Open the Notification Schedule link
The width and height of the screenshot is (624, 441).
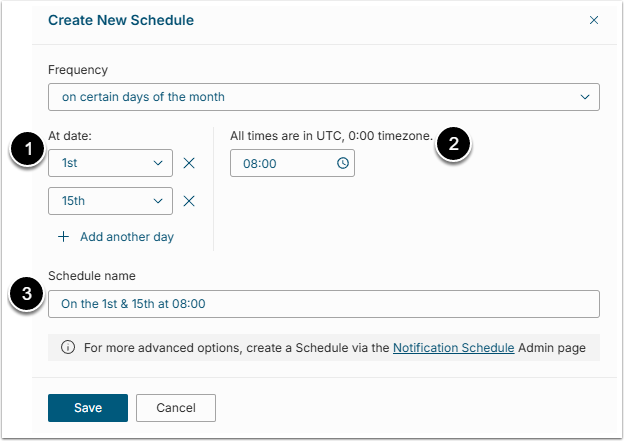(453, 348)
